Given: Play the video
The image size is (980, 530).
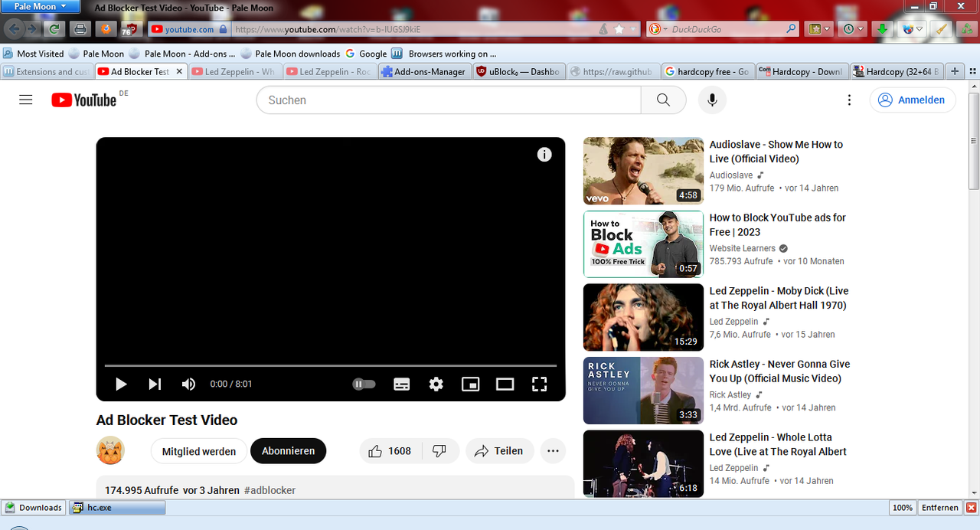Looking at the screenshot, I should point(121,384).
